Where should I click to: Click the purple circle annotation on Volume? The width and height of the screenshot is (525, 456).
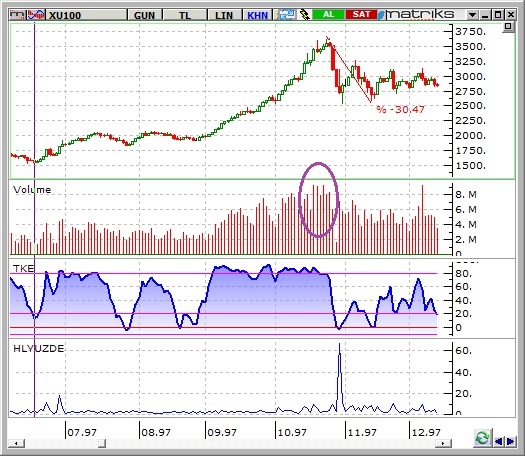tap(319, 200)
